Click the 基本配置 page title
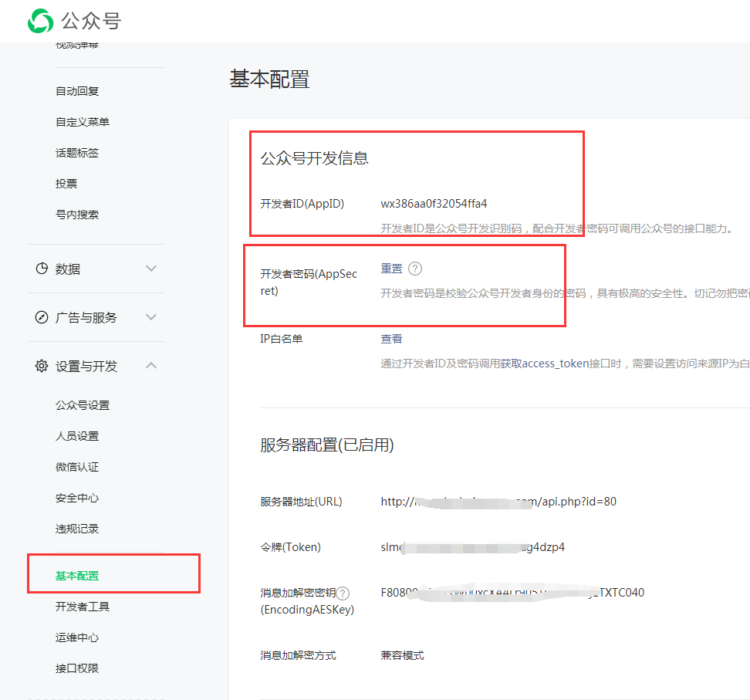 pyautogui.click(x=269, y=79)
